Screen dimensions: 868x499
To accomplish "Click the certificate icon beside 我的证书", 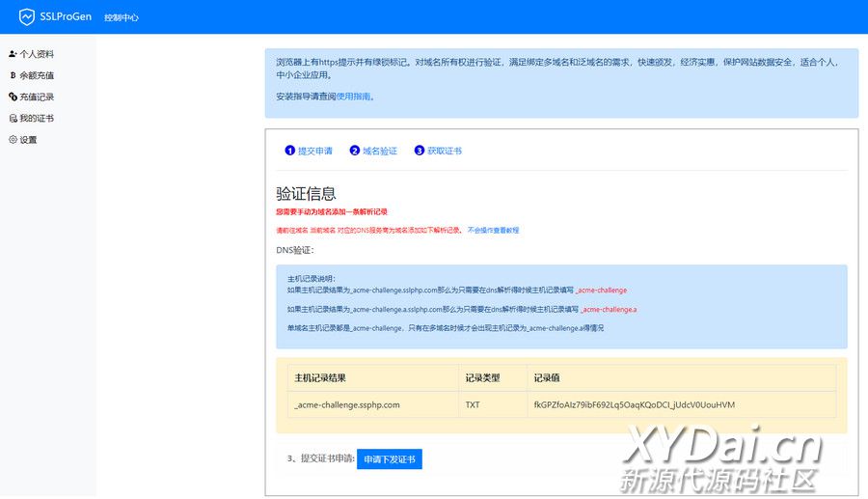I will coord(13,119).
